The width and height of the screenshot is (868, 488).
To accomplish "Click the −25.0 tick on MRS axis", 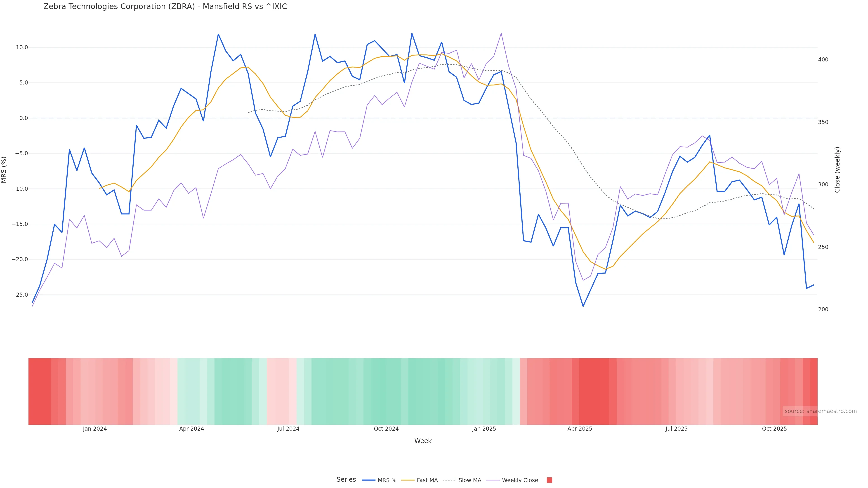I will tap(19, 295).
